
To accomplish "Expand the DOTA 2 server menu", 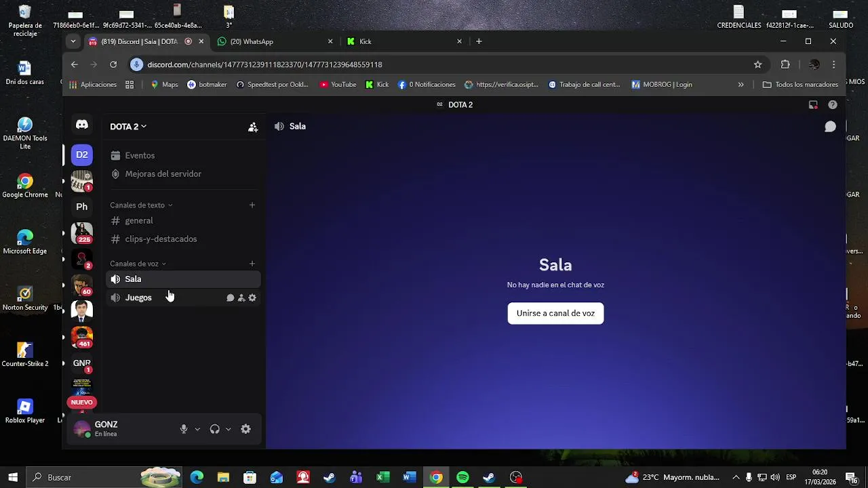I will point(128,127).
